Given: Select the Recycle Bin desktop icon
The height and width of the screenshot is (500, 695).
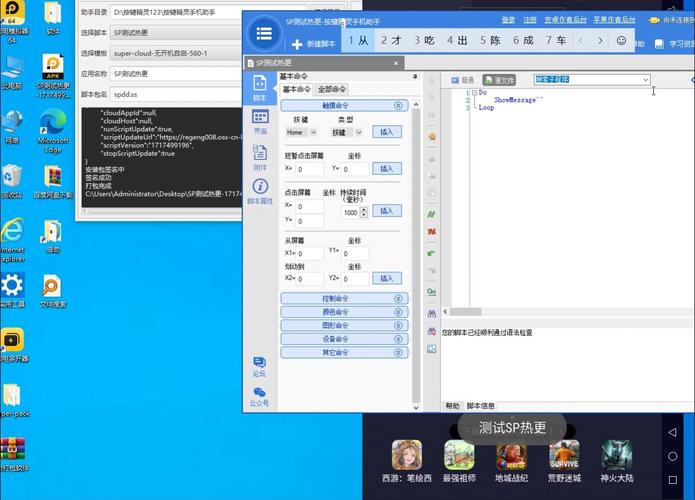Looking at the screenshot, I should tap(12, 181).
